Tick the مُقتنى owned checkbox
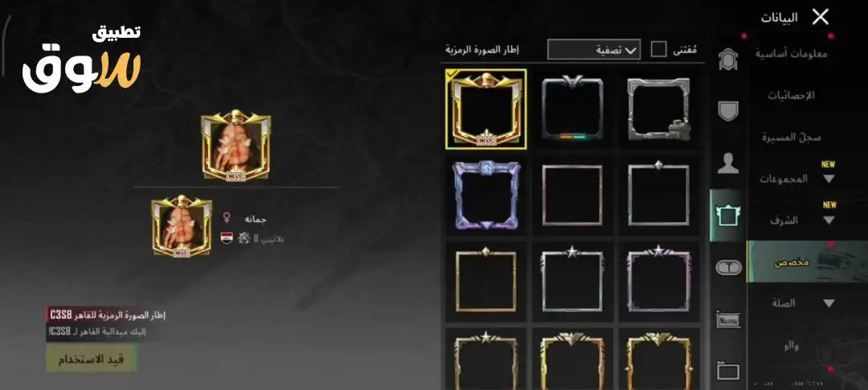The image size is (868, 390). click(659, 49)
